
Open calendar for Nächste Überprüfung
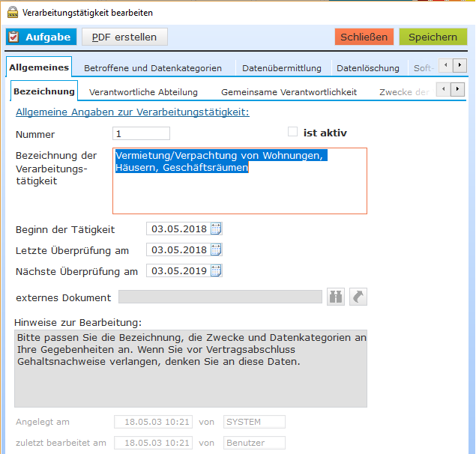pyautogui.click(x=216, y=270)
